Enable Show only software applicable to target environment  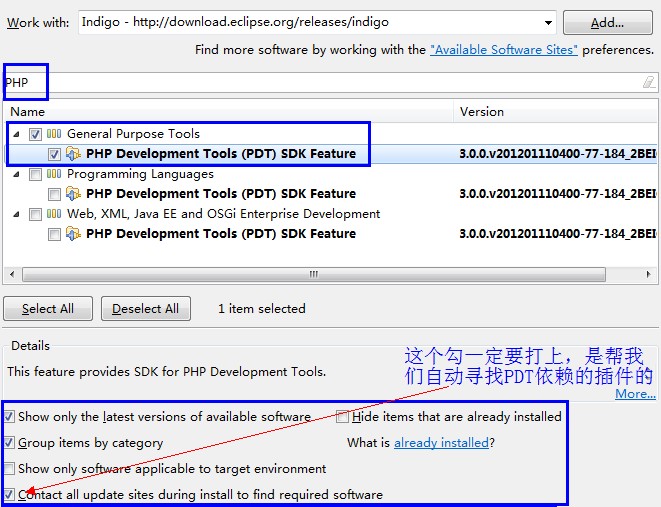9,469
